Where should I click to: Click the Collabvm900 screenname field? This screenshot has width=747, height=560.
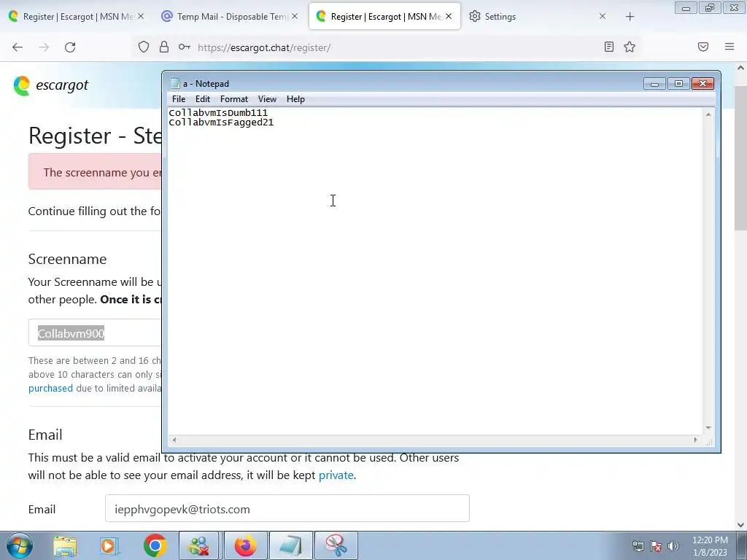coord(96,332)
